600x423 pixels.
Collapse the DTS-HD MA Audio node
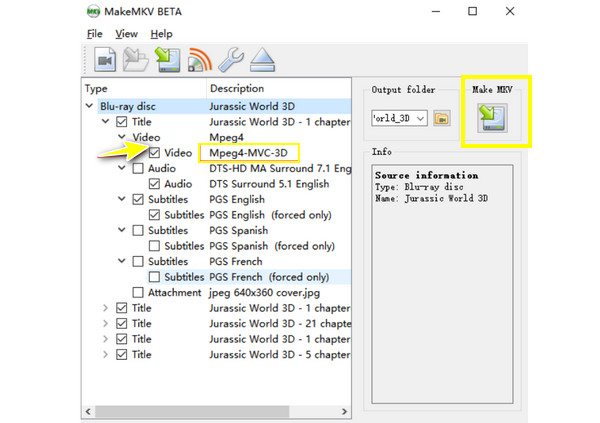[x=122, y=168]
